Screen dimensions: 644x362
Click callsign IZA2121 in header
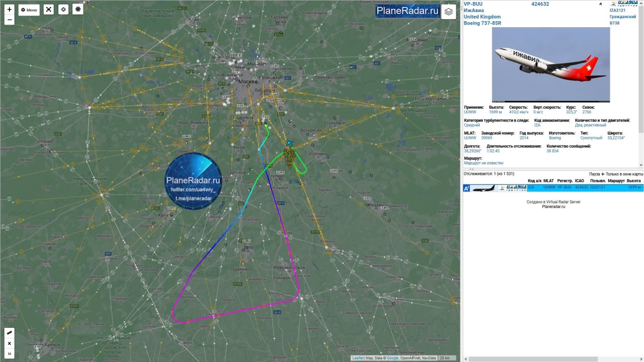tap(618, 10)
